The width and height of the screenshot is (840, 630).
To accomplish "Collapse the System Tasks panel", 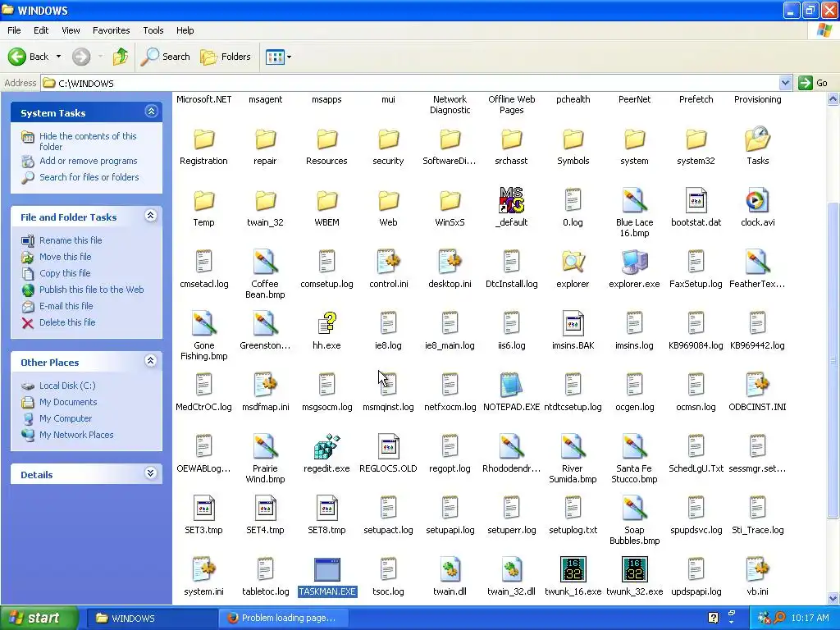I will click(151, 112).
